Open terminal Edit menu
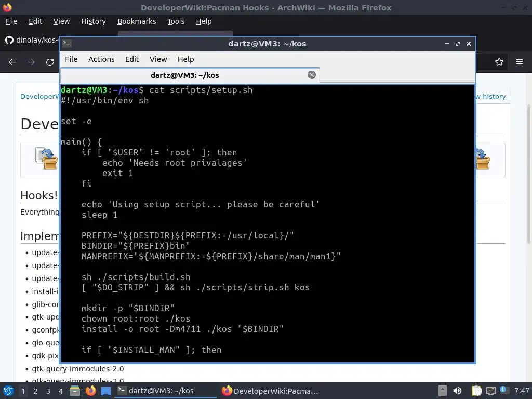The height and width of the screenshot is (399, 532). [132, 59]
